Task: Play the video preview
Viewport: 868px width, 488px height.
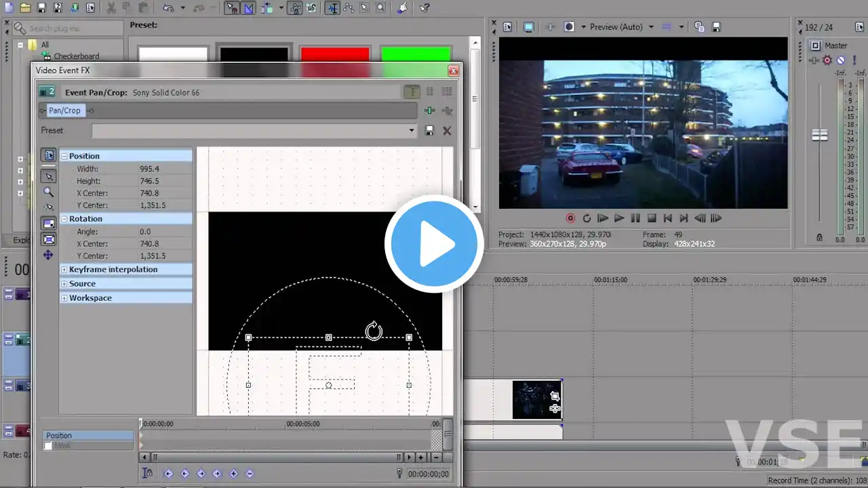Action: pyautogui.click(x=619, y=218)
